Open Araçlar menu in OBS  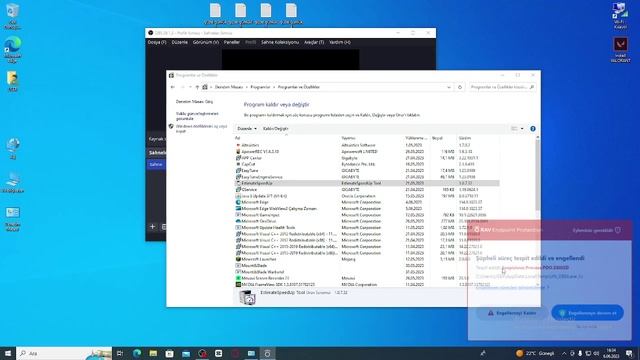point(314,42)
